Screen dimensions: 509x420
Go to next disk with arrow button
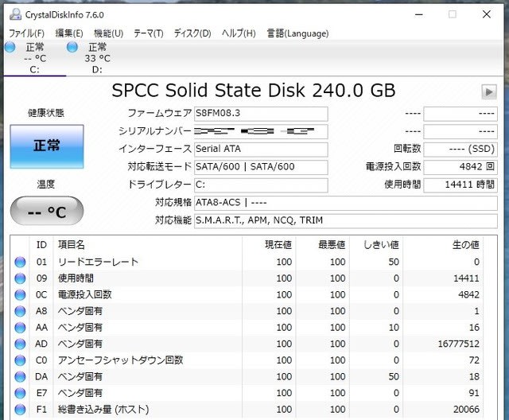489,92
